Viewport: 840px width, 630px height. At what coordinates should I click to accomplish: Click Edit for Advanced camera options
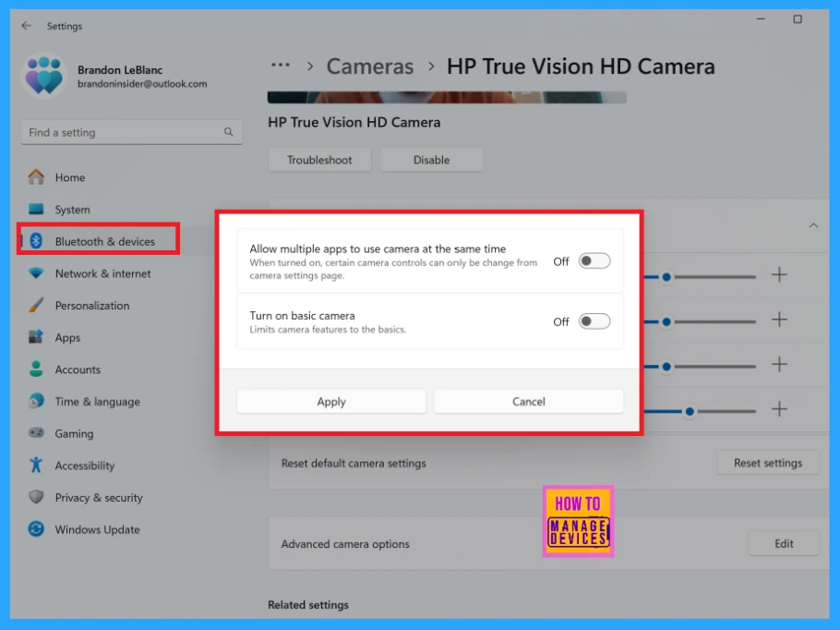pyautogui.click(x=784, y=544)
